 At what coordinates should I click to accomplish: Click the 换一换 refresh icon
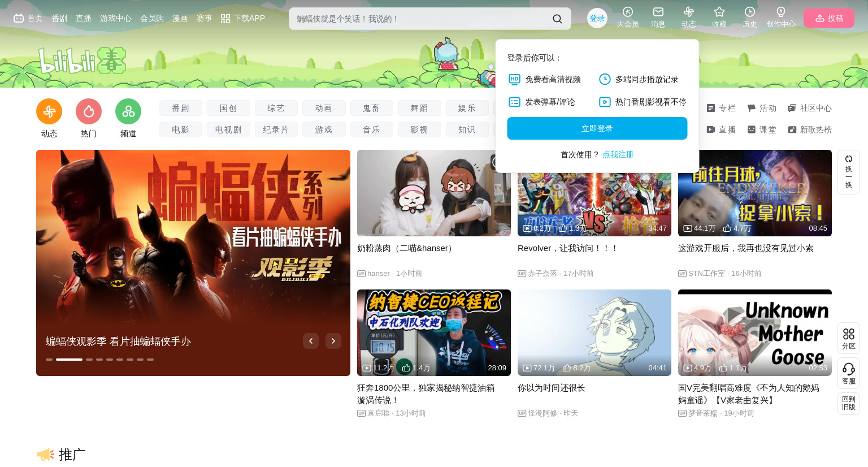[x=848, y=172]
